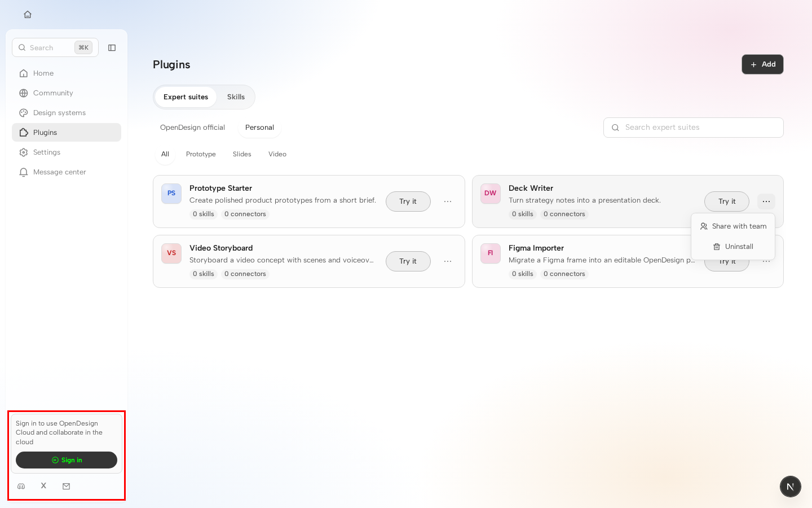
Task: Open more options for Prototype Starter
Action: 448,202
